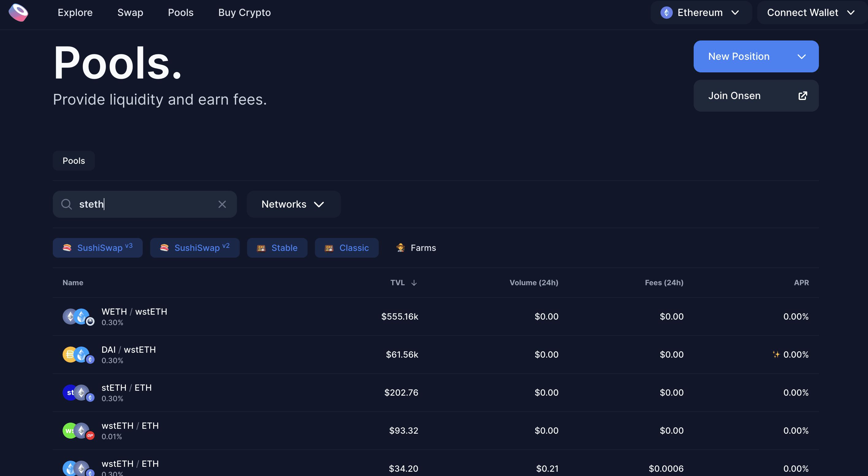Toggle the Stable pool filter
Screen dimensions: 868x476
coord(277,248)
